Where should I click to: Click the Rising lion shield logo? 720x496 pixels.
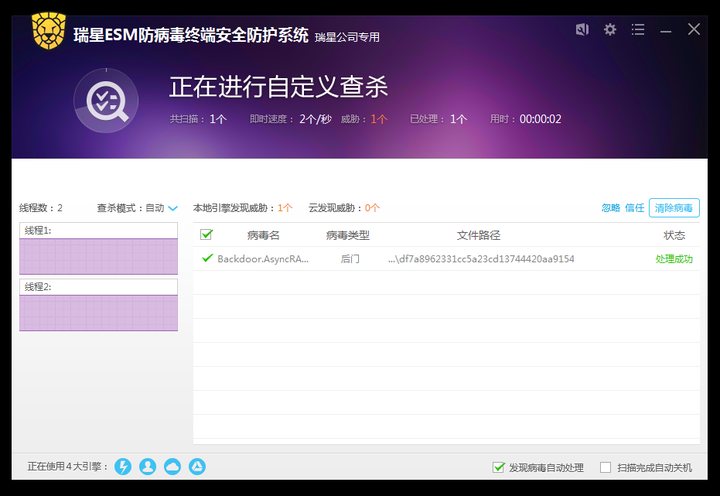coord(49,31)
